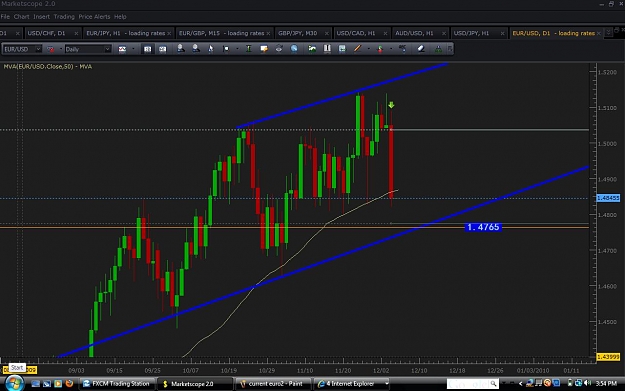Viewport: 625px width, 391px height.
Task: Click the MVA(EUR/USD.Close,50) indicator label
Action: point(47,67)
